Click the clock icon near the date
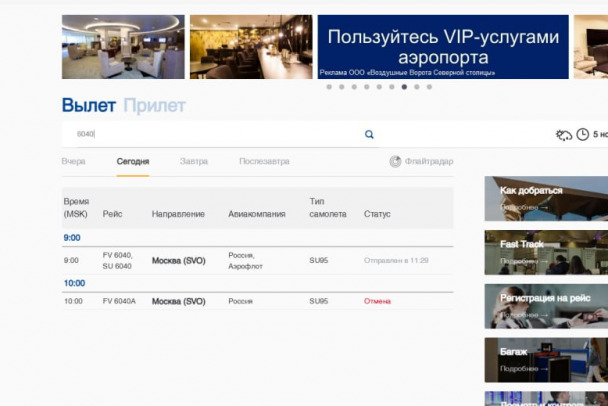Screen dimensions: 608x406 point(582,135)
